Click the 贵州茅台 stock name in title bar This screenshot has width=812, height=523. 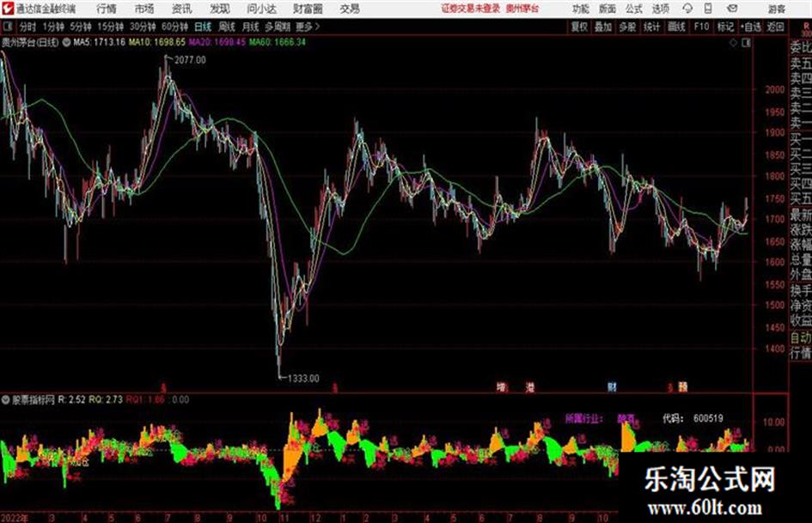(522, 9)
